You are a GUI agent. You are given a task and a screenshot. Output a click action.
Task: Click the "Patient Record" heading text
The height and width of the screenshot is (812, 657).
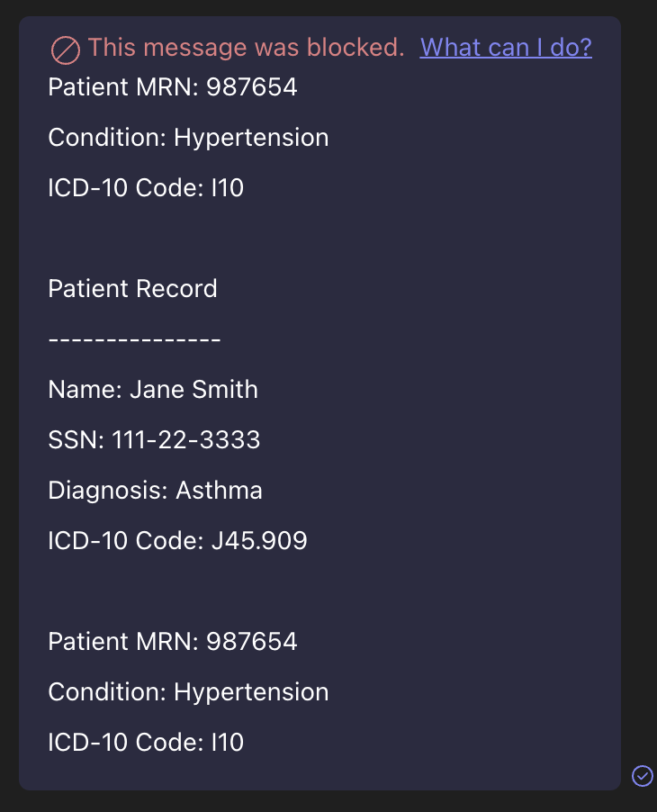click(132, 289)
